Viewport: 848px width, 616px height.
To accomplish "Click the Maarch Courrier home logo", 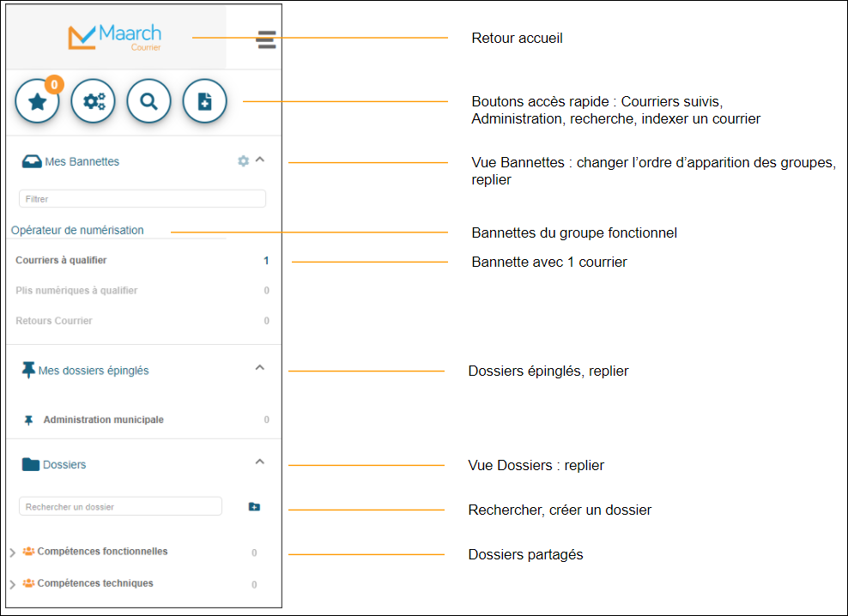I will [x=115, y=37].
